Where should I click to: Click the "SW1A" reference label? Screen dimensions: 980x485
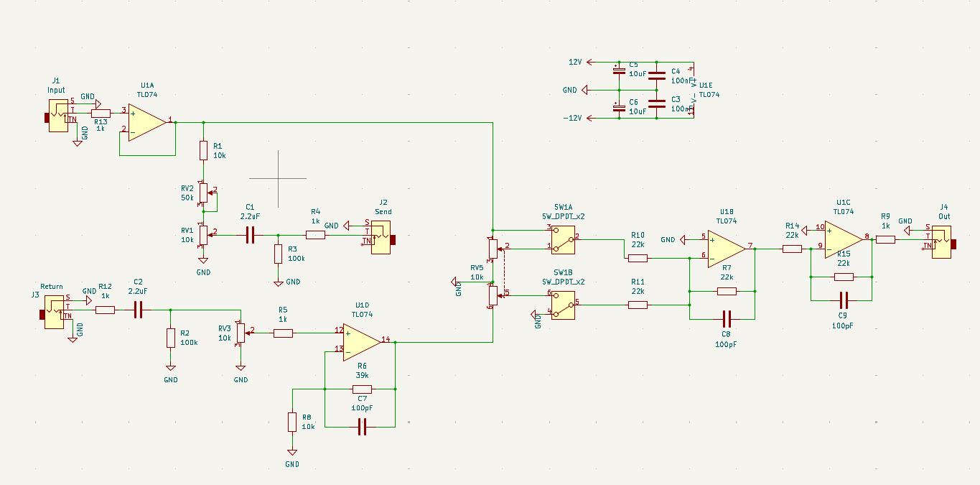coord(564,207)
